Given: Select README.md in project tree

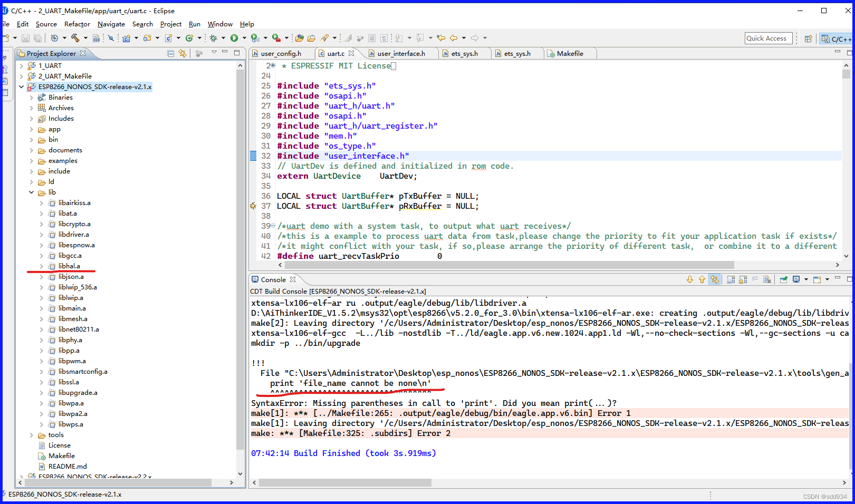Looking at the screenshot, I should tap(67, 467).
